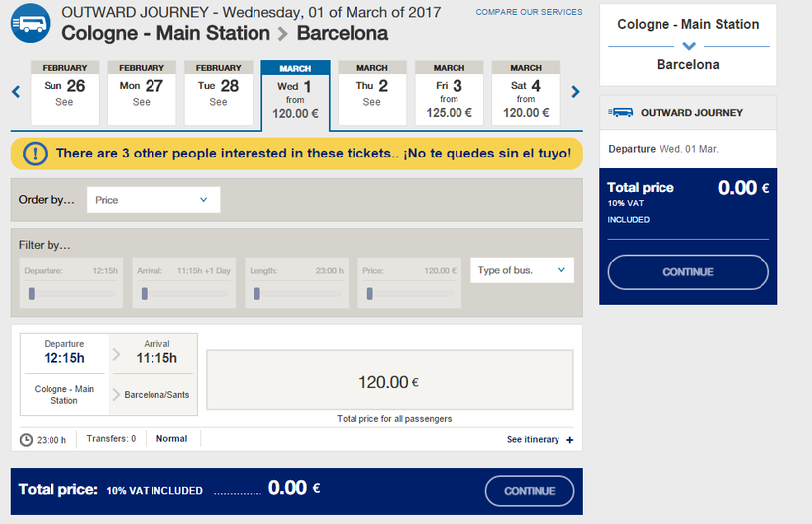Open Compare Our Services link
The image size is (812, 524).
pyautogui.click(x=529, y=12)
